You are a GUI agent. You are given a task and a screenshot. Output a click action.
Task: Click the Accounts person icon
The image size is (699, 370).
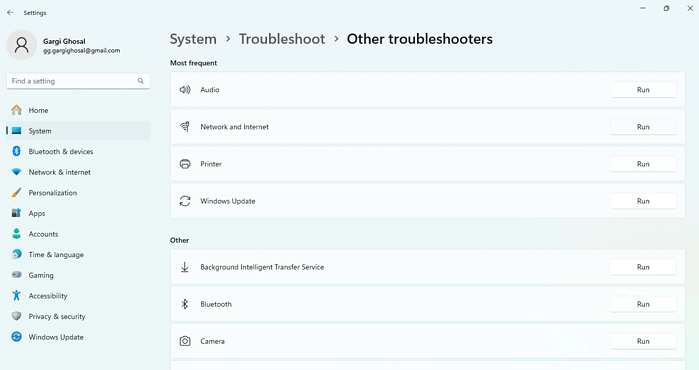click(16, 234)
